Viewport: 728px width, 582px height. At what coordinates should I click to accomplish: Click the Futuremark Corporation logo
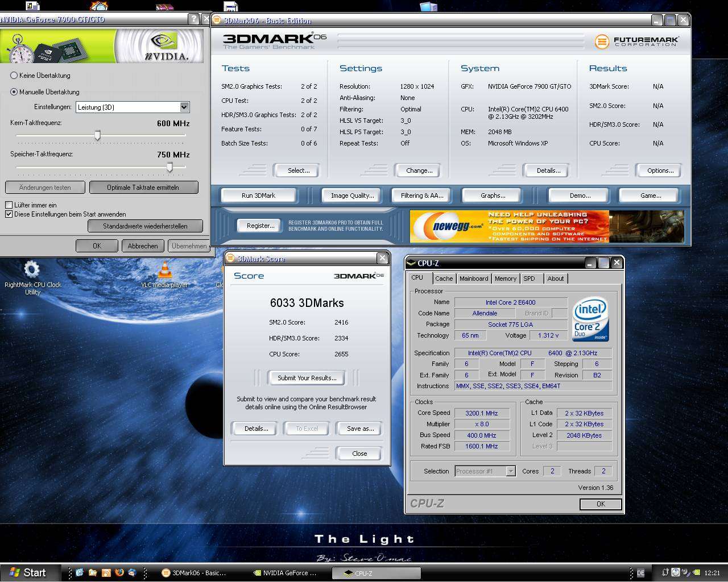[636, 41]
